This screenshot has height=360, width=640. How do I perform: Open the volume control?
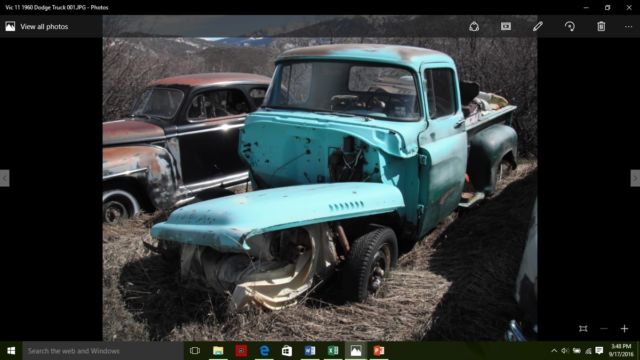click(565, 351)
